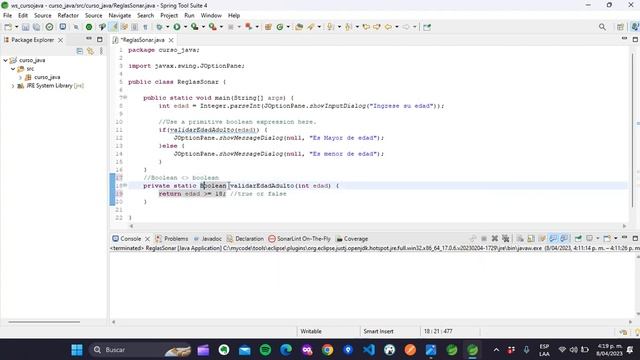The image size is (640, 360).
Task: Collapse the src folder node
Action: pyautogui.click(x=13, y=69)
